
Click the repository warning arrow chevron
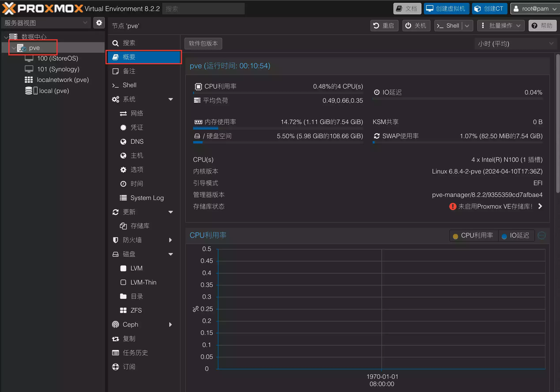pos(540,206)
